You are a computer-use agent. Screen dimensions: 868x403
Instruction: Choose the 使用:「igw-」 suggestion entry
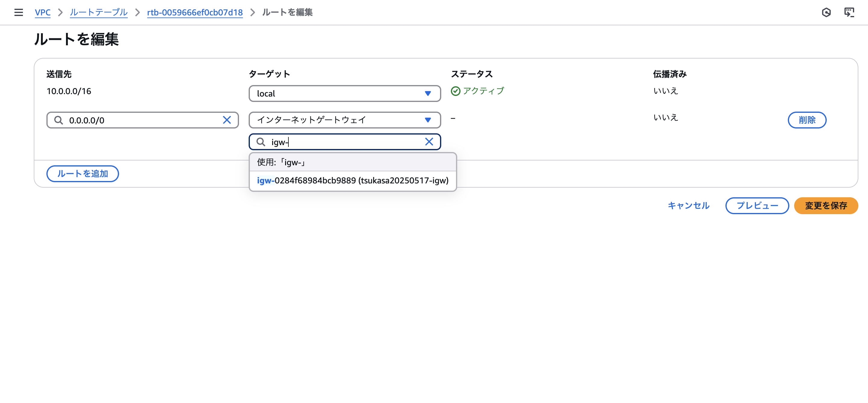[x=352, y=162]
